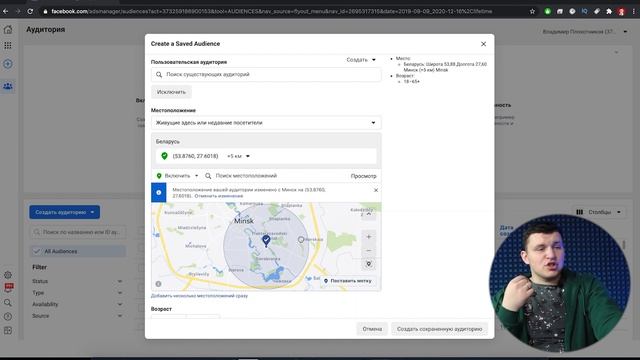Open the search magnifier in left sidebar

pos(8,302)
